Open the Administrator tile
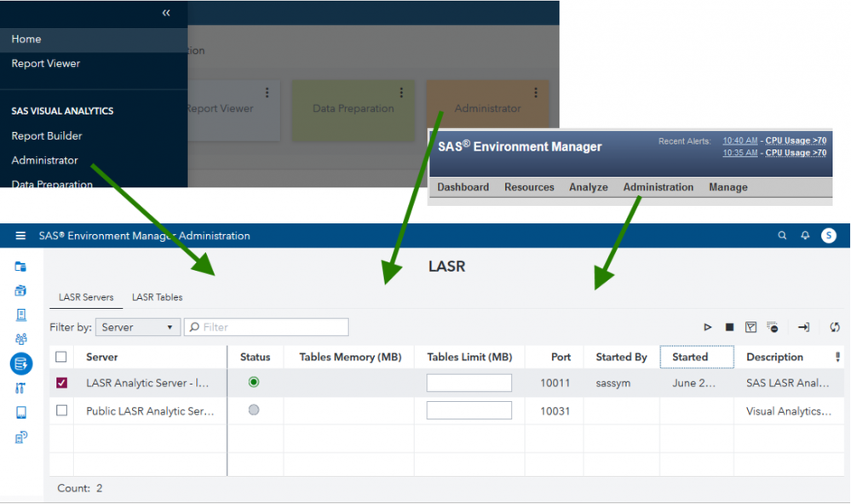Viewport: 851px width, 504px height. coord(488,106)
